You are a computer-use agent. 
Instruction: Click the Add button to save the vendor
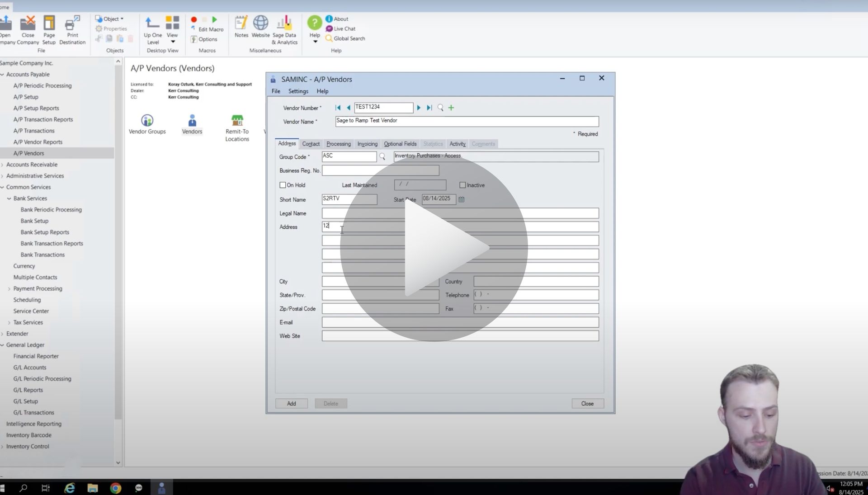click(291, 403)
